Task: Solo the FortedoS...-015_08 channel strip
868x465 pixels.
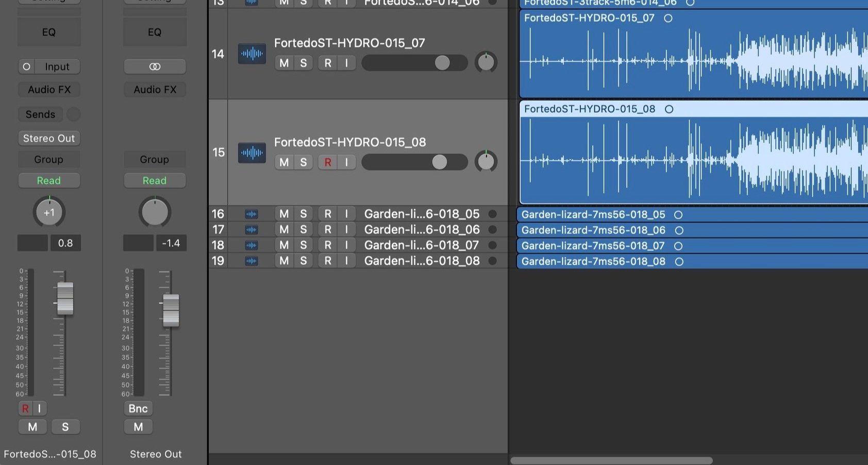Action: (x=65, y=427)
